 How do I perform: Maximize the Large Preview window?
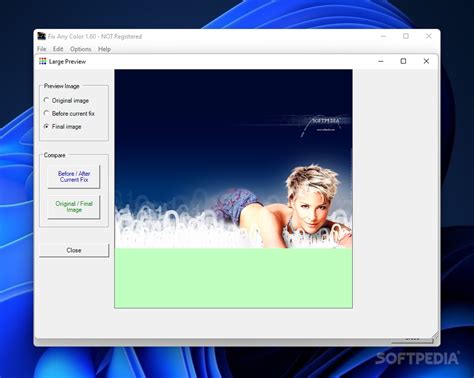[x=403, y=61]
